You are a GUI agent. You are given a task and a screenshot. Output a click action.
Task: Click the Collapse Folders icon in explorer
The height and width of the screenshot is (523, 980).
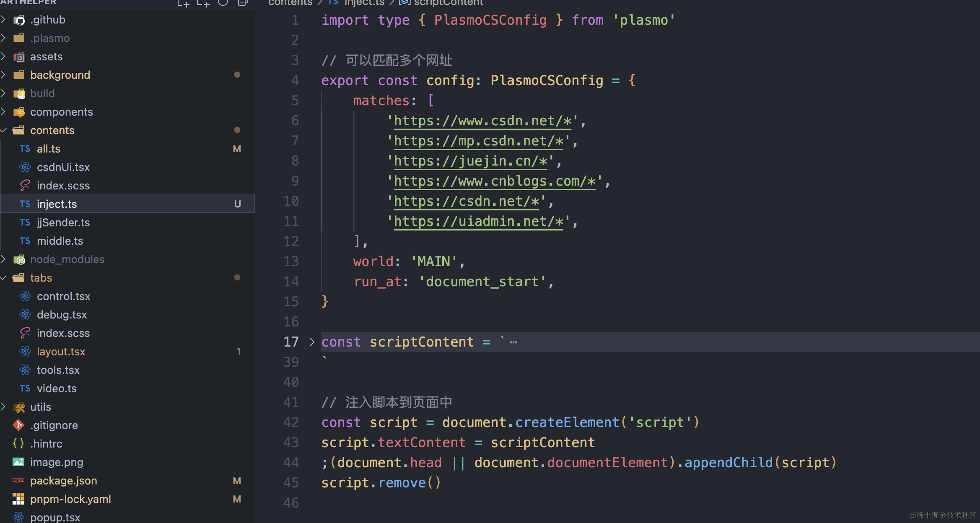pos(243,3)
